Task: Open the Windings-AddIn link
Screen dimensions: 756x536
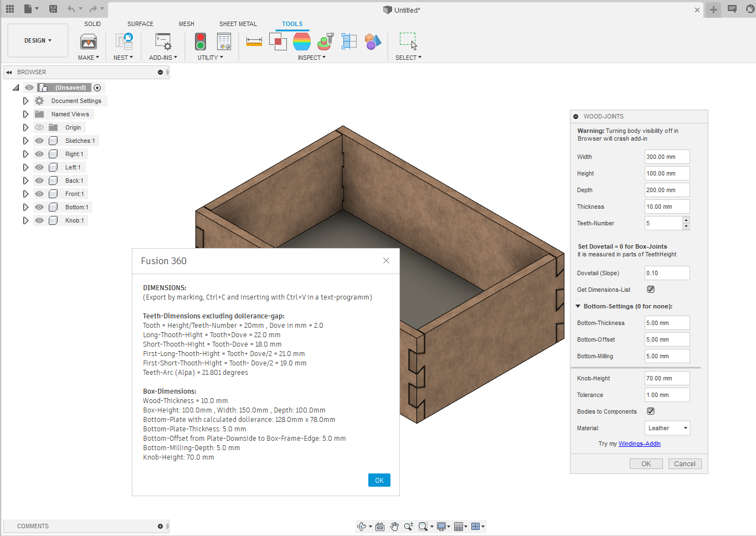Action: coord(639,444)
